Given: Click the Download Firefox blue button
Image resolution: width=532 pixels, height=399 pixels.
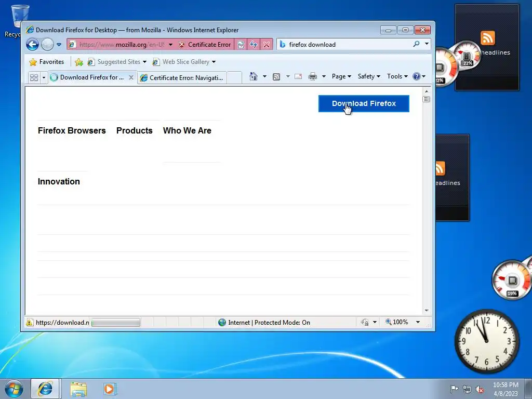Looking at the screenshot, I should click(x=364, y=103).
